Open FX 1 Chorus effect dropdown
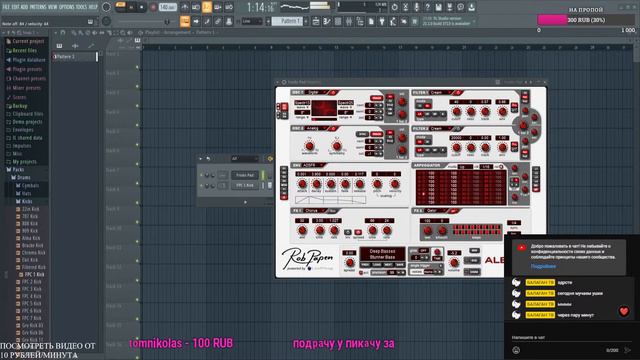640x360 pixels. 315,211
